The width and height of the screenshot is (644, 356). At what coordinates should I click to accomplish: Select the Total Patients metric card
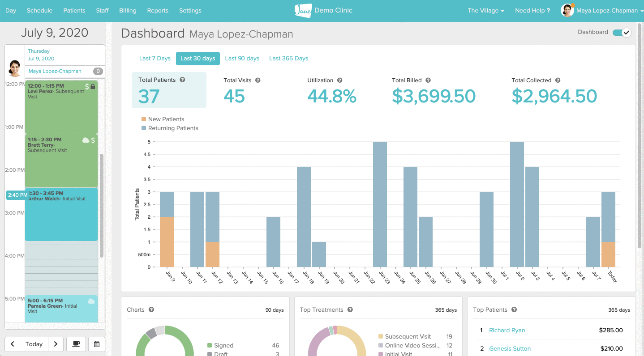tap(169, 90)
